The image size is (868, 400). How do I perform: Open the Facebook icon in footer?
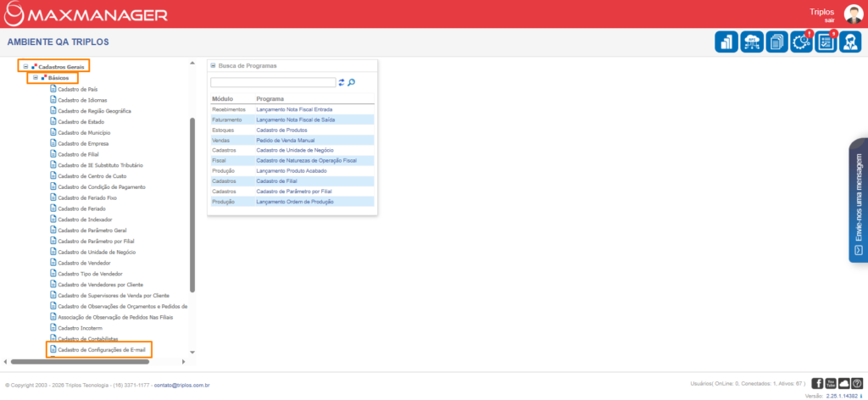click(x=818, y=384)
